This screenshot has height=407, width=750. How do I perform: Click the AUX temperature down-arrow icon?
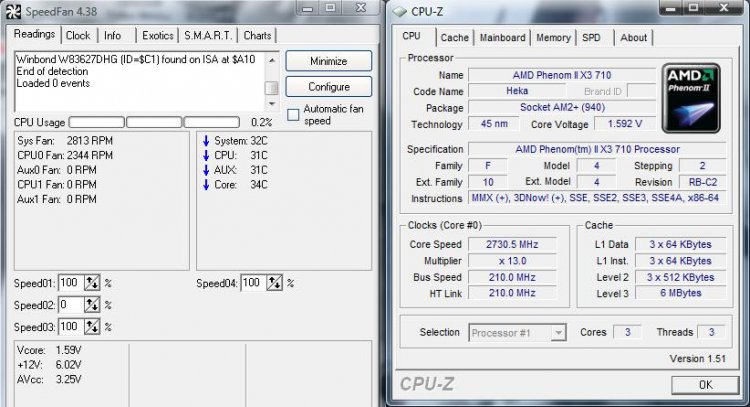(206, 170)
